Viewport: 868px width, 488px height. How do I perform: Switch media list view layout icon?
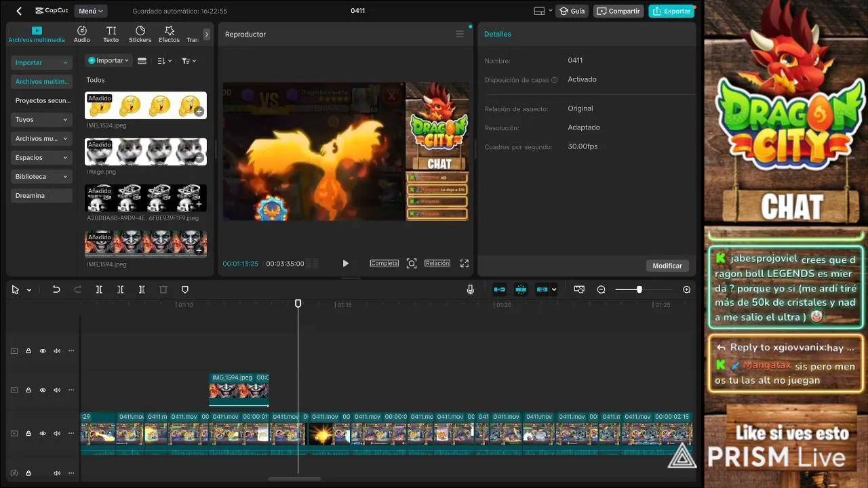[142, 61]
